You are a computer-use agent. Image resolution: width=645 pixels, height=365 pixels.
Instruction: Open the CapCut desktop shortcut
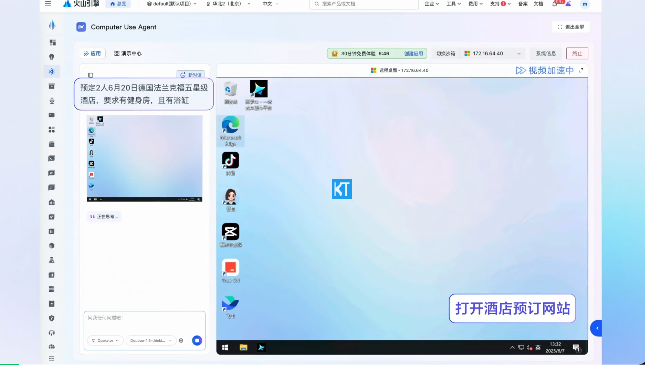click(x=230, y=235)
